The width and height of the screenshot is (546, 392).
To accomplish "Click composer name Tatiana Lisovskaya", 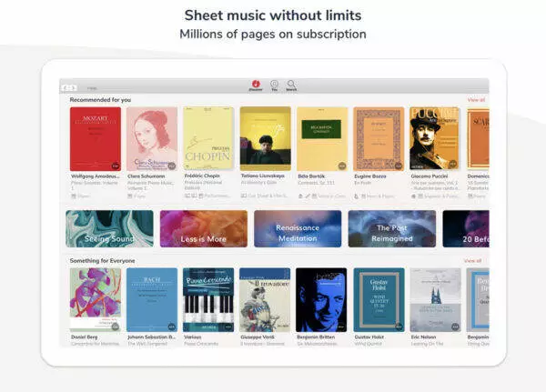I will 263,176.
